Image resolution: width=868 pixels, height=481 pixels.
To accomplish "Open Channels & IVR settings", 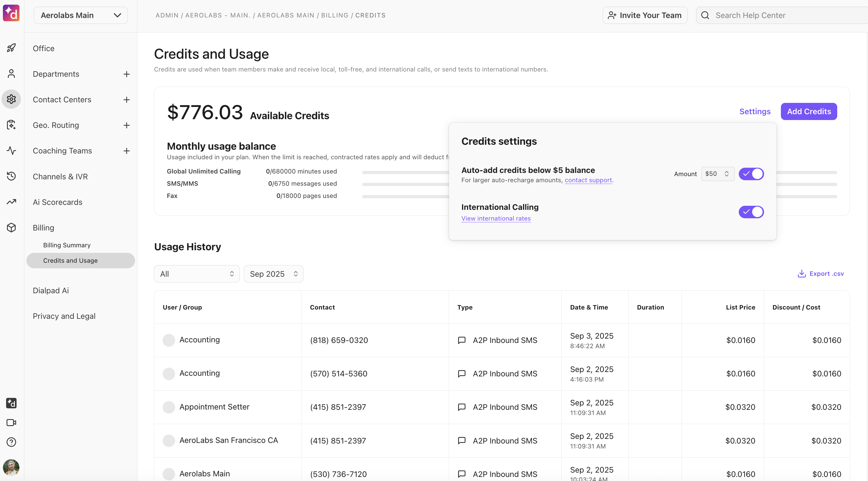I will [60, 176].
